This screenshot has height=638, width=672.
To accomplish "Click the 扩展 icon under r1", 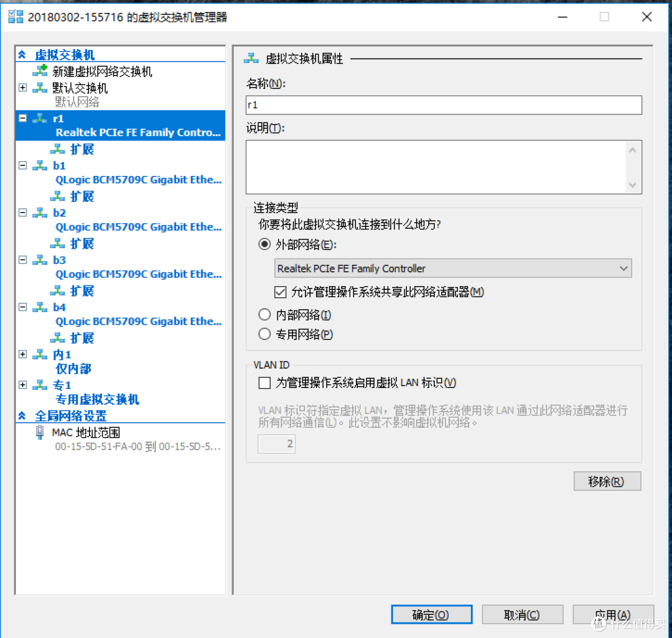I will (x=57, y=149).
